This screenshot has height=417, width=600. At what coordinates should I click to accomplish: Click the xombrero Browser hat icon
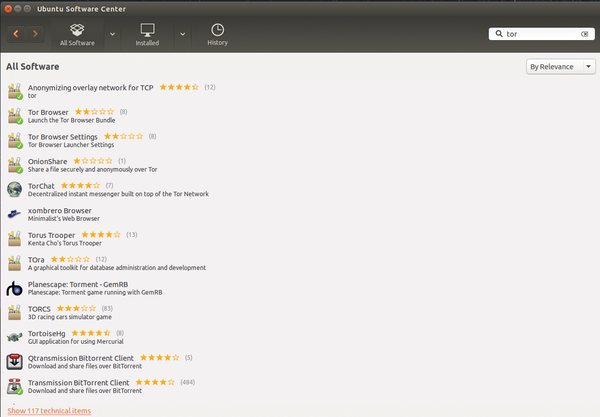(x=15, y=214)
